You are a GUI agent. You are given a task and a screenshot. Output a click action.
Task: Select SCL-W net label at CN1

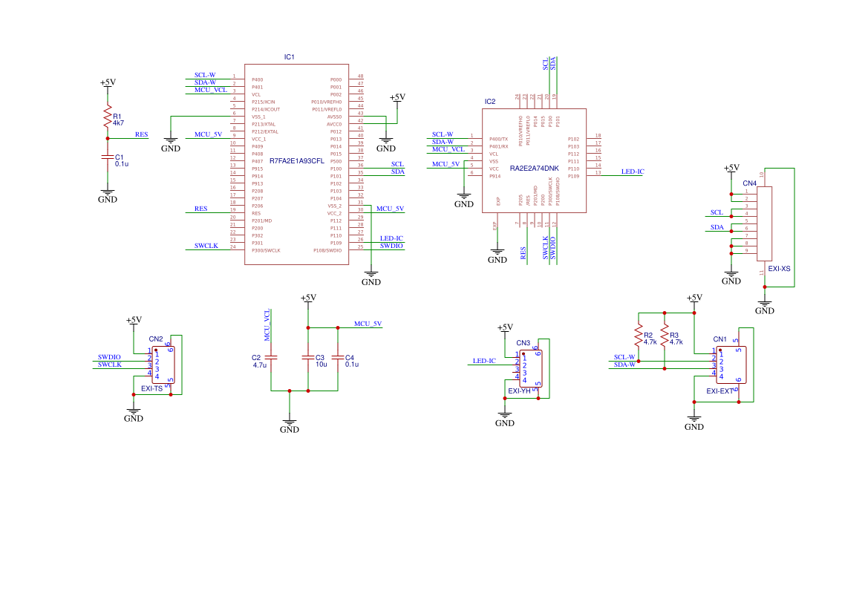pos(624,358)
